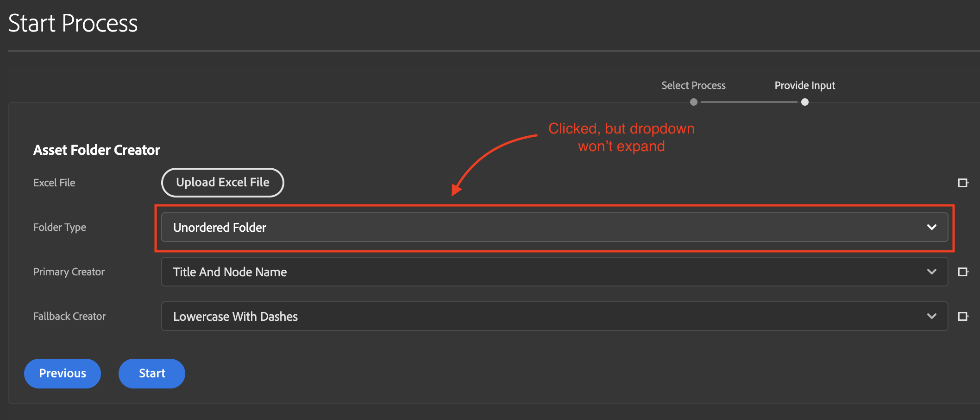Click the Previous button

point(62,373)
